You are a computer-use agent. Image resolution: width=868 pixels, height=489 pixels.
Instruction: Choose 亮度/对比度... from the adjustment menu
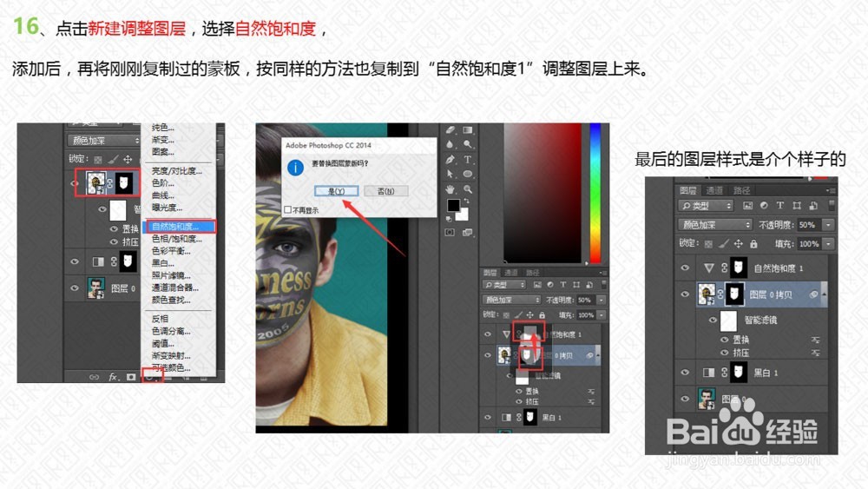pos(176,170)
